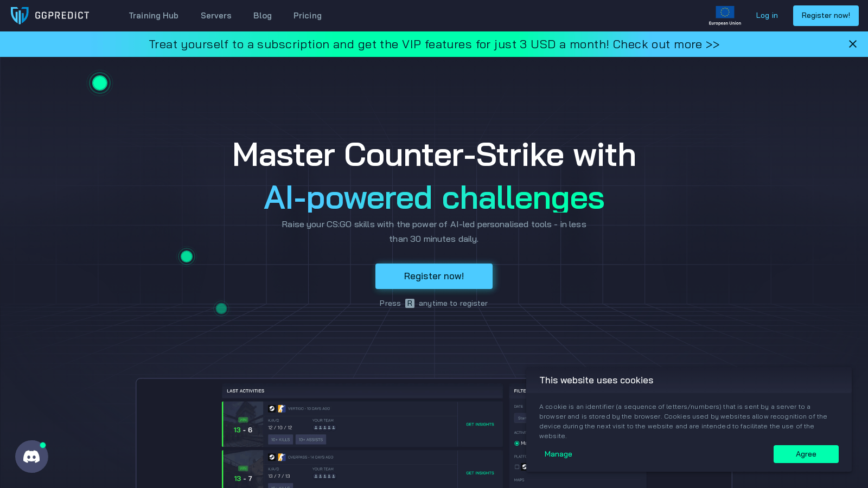The height and width of the screenshot is (488, 868).
Task: Click the K/A/D value 12 / 10 / 12
Action: click(x=280, y=428)
